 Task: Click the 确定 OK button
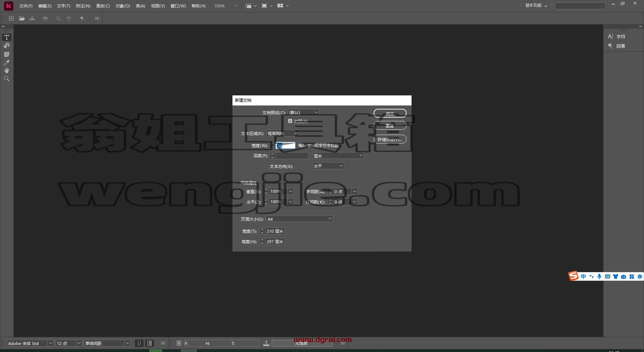pos(390,114)
